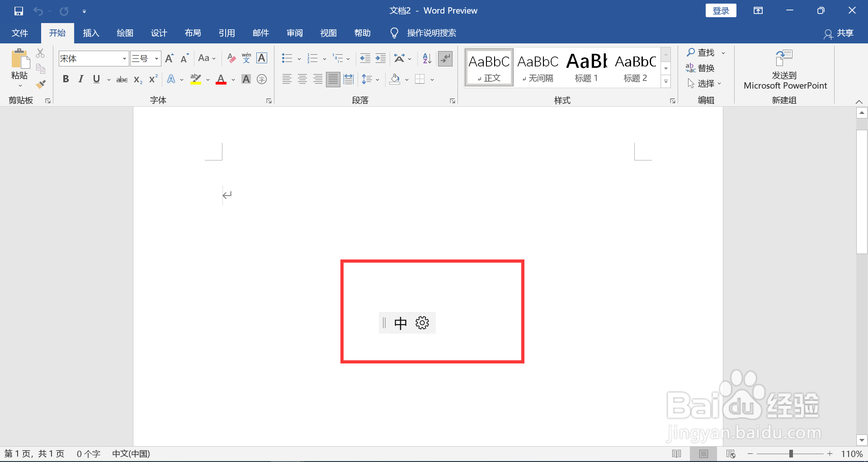Switch to the 插入 tab
The height and width of the screenshot is (462, 868).
click(91, 33)
